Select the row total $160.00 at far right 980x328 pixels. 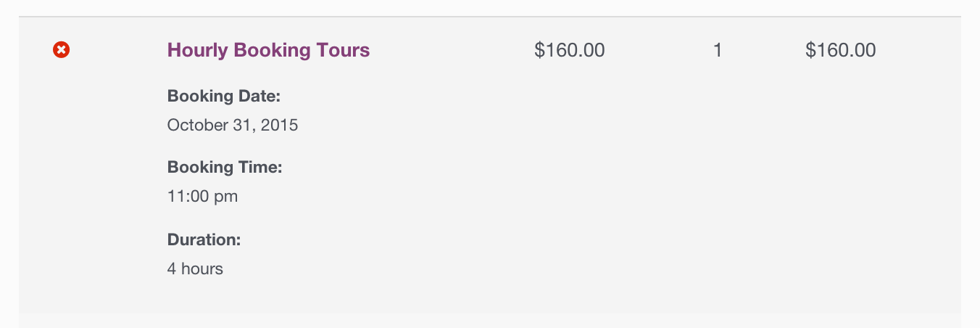(x=840, y=50)
